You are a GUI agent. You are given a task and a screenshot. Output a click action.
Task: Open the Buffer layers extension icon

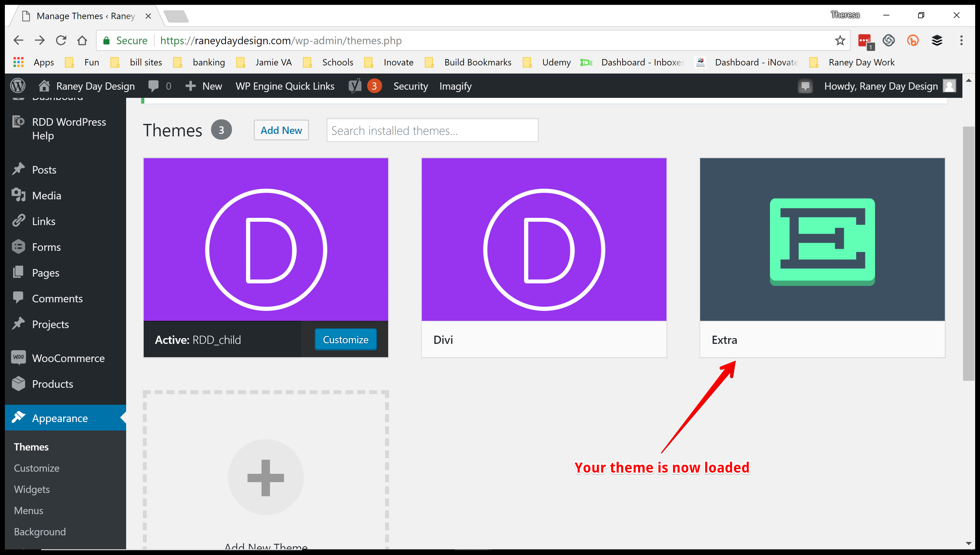click(937, 40)
